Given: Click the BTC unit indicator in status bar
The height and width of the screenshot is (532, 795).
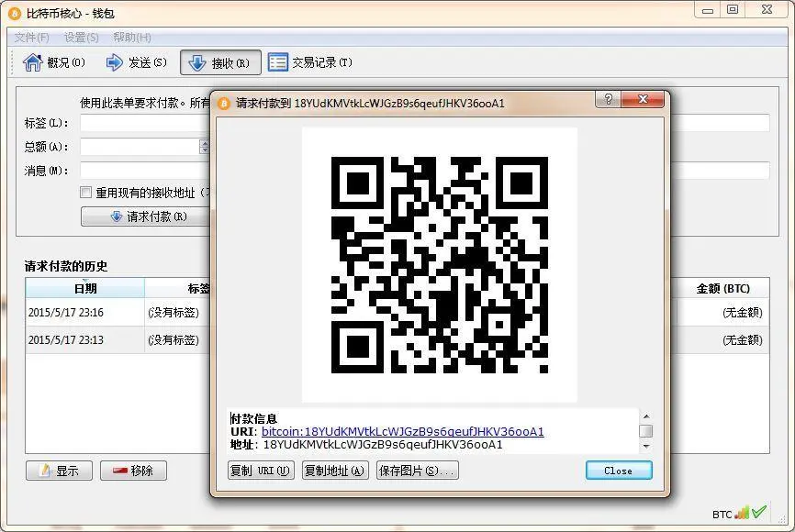Looking at the screenshot, I should (x=722, y=515).
